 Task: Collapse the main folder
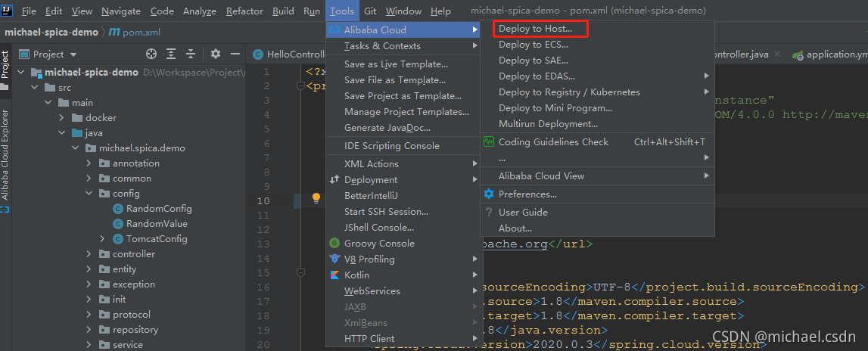[48, 103]
